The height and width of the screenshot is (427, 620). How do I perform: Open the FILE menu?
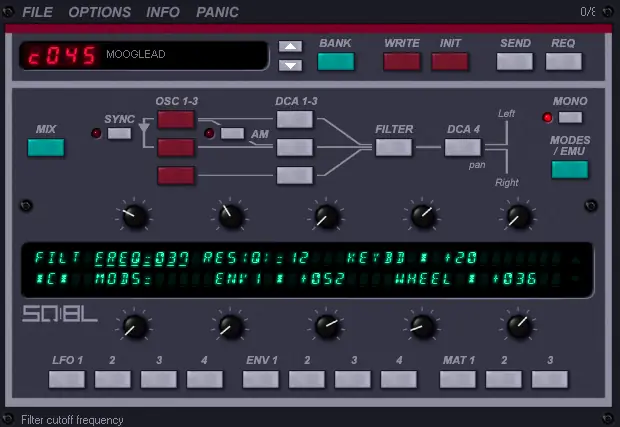click(x=37, y=12)
